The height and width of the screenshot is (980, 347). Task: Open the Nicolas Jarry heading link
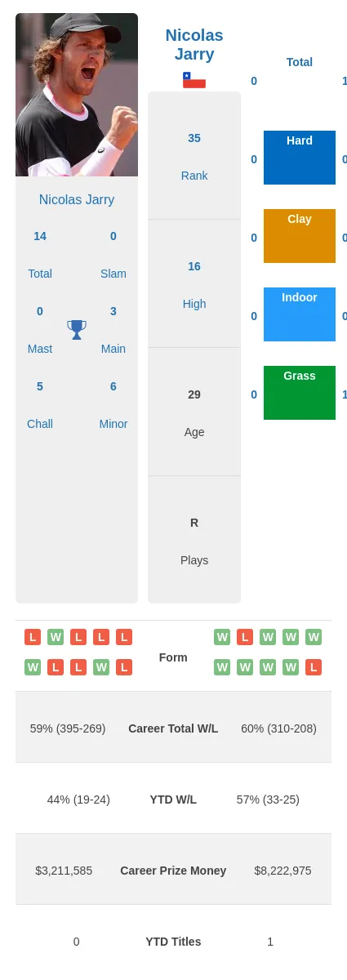click(194, 45)
